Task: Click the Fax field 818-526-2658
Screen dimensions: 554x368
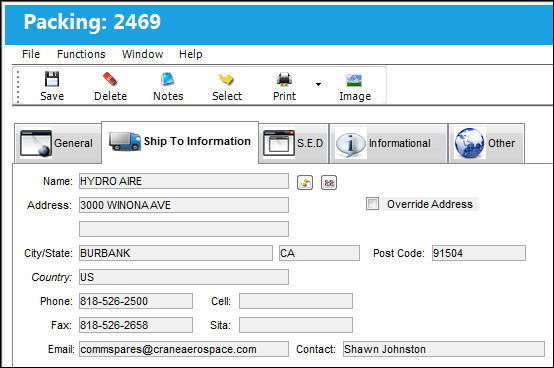Action: click(x=136, y=325)
